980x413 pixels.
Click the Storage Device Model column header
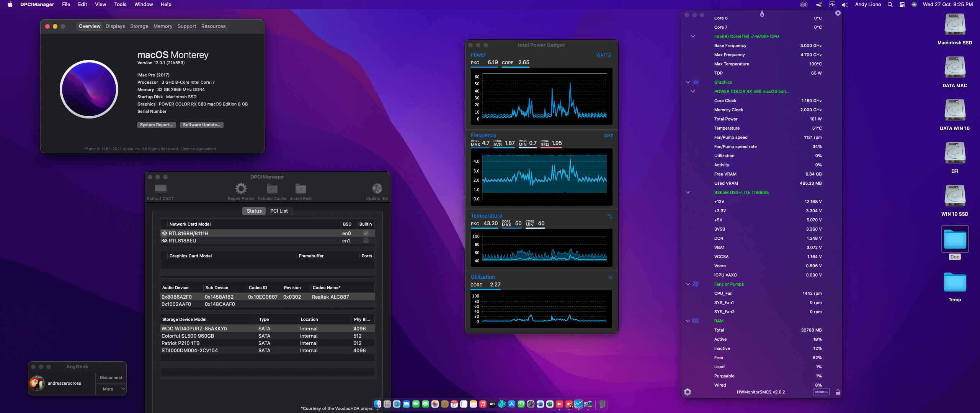click(x=209, y=319)
